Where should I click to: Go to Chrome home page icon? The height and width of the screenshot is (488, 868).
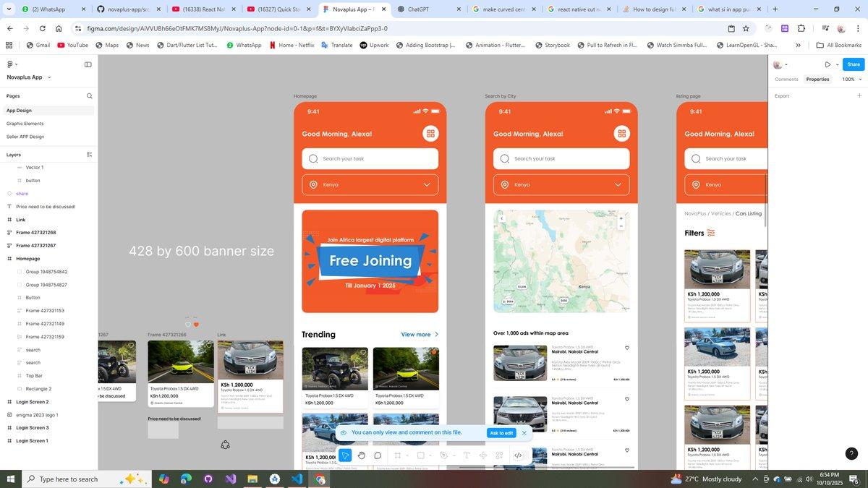pos(59,28)
